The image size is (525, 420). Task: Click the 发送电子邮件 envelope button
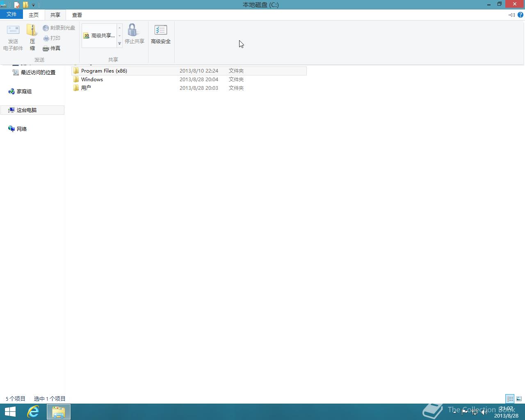click(13, 37)
